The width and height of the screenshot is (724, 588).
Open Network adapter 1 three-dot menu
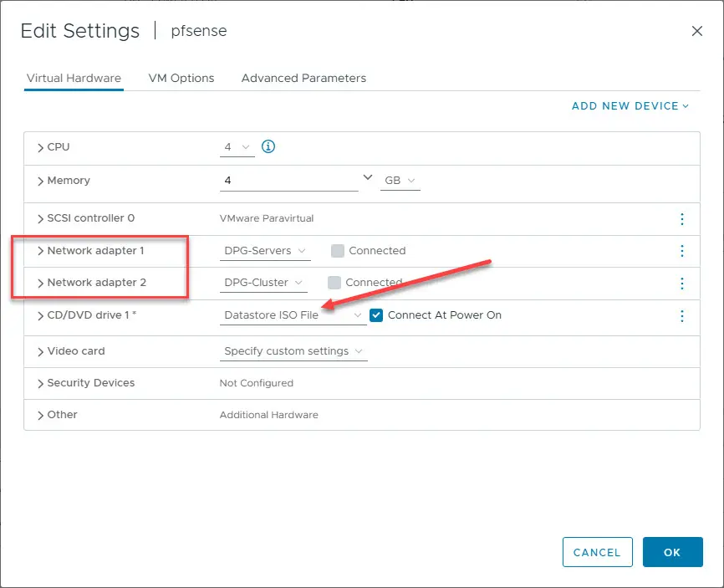(x=682, y=251)
